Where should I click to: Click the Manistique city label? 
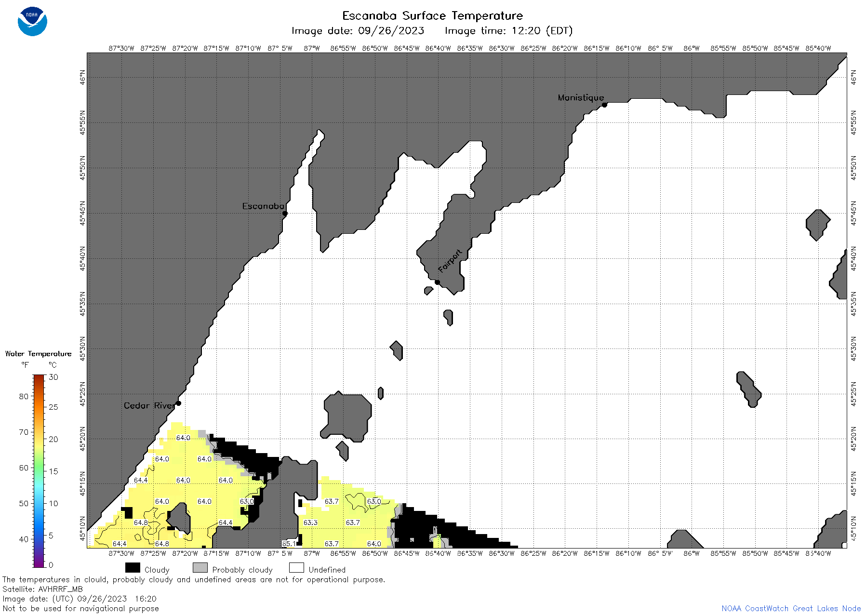coord(581,97)
